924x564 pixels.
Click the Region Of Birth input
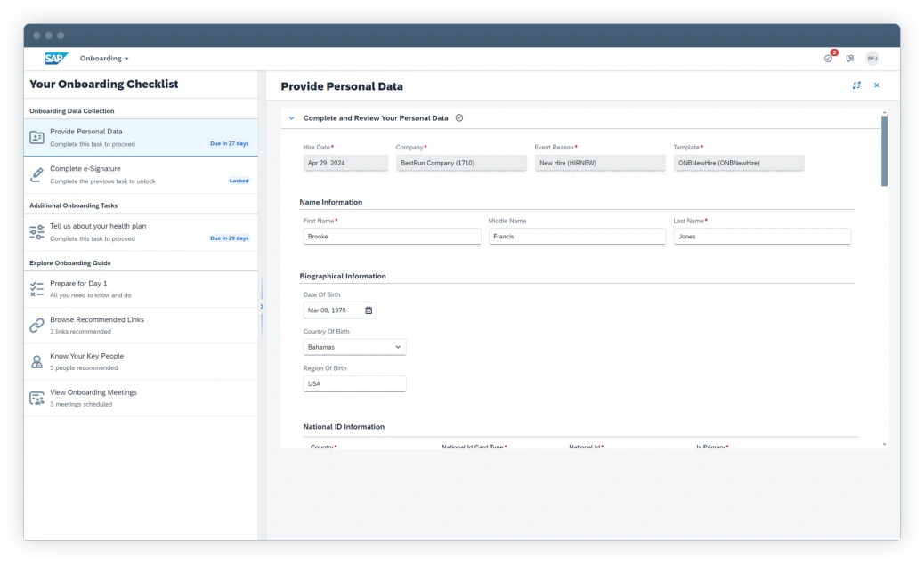tap(354, 383)
